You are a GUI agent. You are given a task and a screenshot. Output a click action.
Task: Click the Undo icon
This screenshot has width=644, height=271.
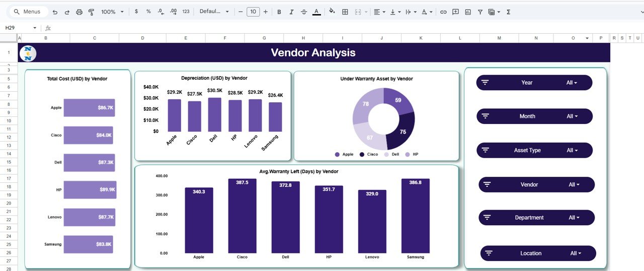[x=55, y=12]
